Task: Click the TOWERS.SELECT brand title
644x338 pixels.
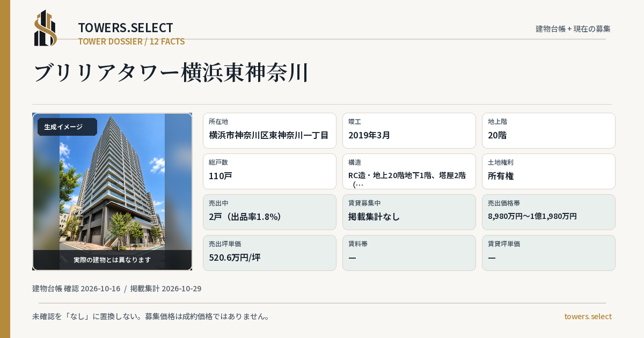Action: pyautogui.click(x=126, y=28)
